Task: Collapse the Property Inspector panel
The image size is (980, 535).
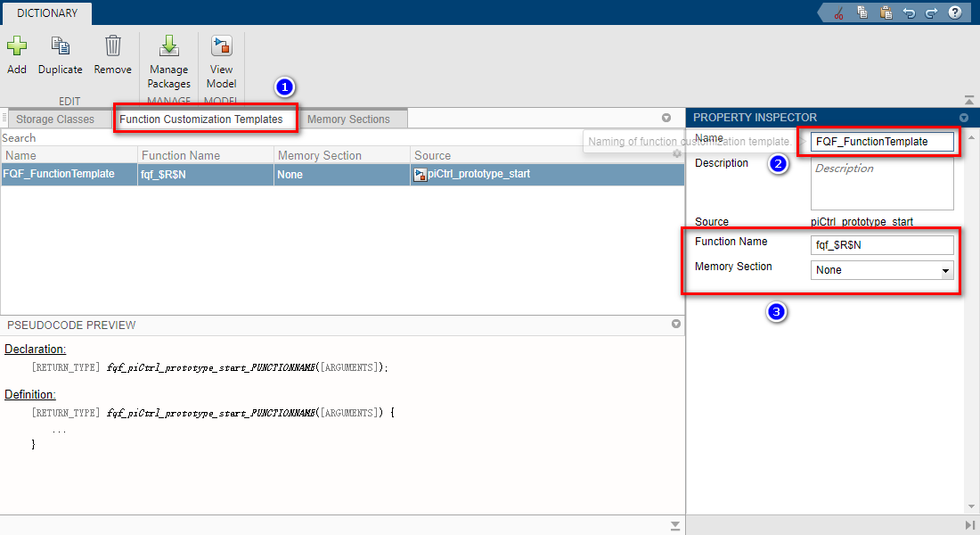Action: tap(963, 117)
